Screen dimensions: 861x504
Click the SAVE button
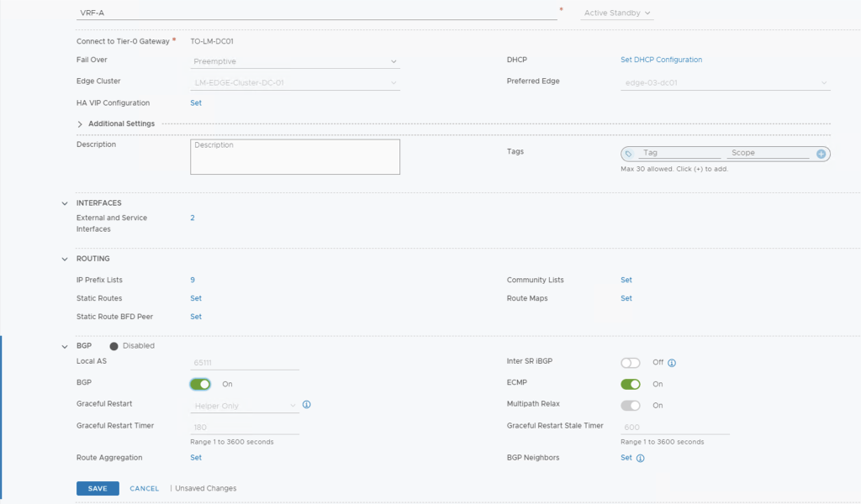coord(98,489)
